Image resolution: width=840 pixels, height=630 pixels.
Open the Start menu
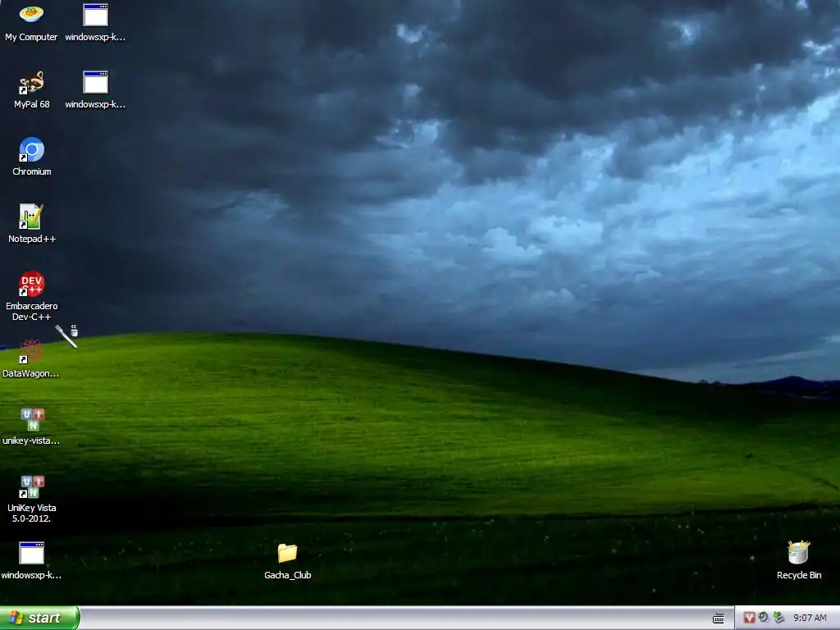[39, 618]
